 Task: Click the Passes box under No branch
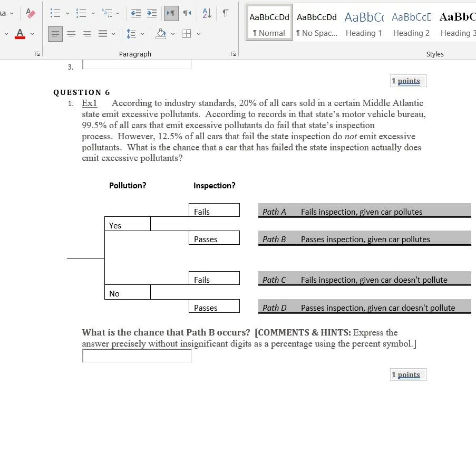pyautogui.click(x=214, y=307)
